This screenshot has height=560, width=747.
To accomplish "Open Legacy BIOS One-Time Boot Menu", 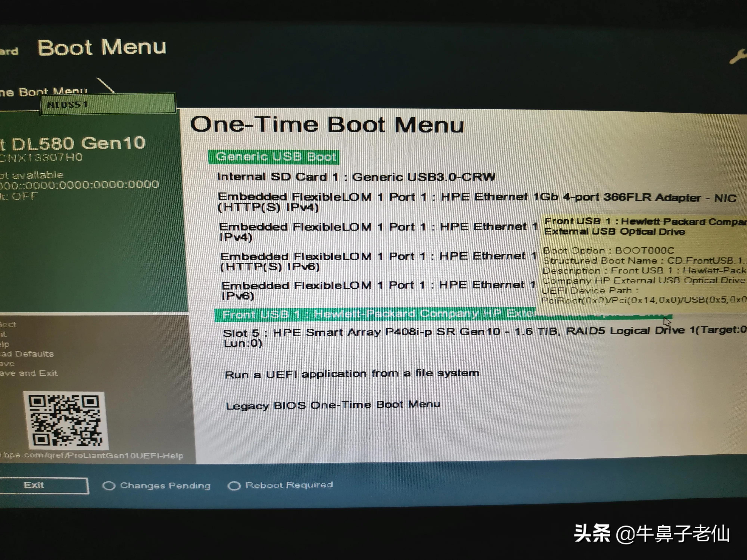I will coord(333,405).
